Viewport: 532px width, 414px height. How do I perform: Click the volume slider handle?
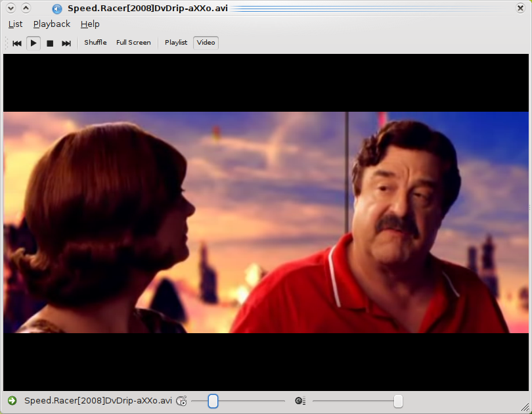click(398, 401)
